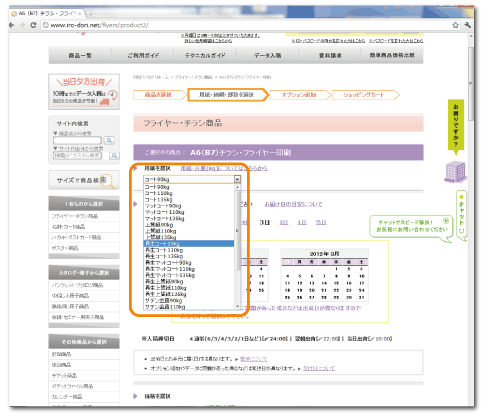Viewport: 490px width, 420px height.
Task: Click the dropdown list scrollbar track
Action: tap(237, 247)
